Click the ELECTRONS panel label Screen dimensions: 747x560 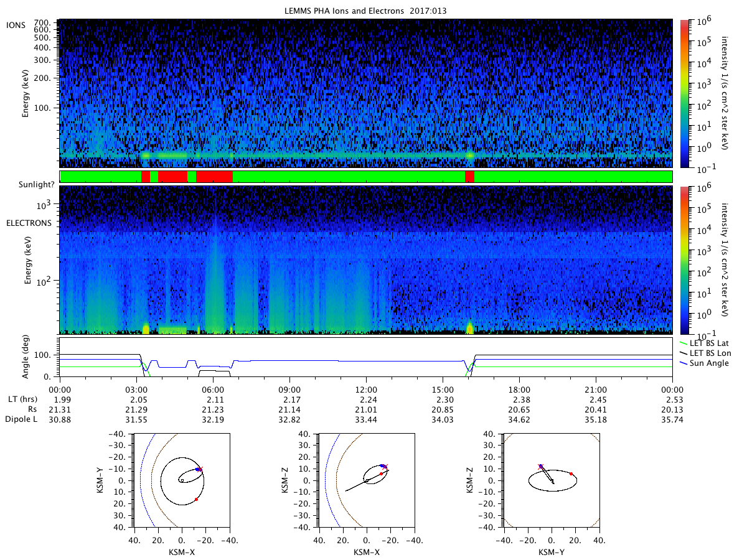[x=26, y=222]
